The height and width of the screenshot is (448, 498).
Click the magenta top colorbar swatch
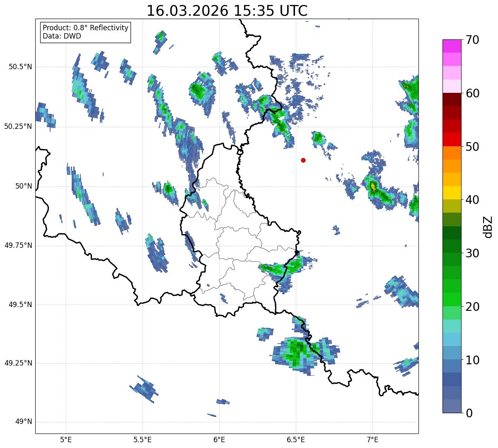coord(452,46)
